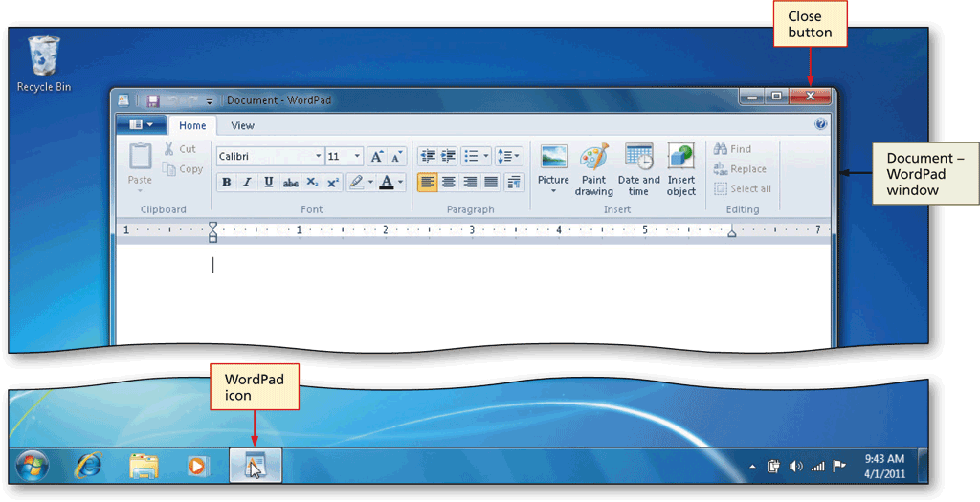Apply text highlight color
Viewport: 980px width, 502px height.
click(x=356, y=183)
